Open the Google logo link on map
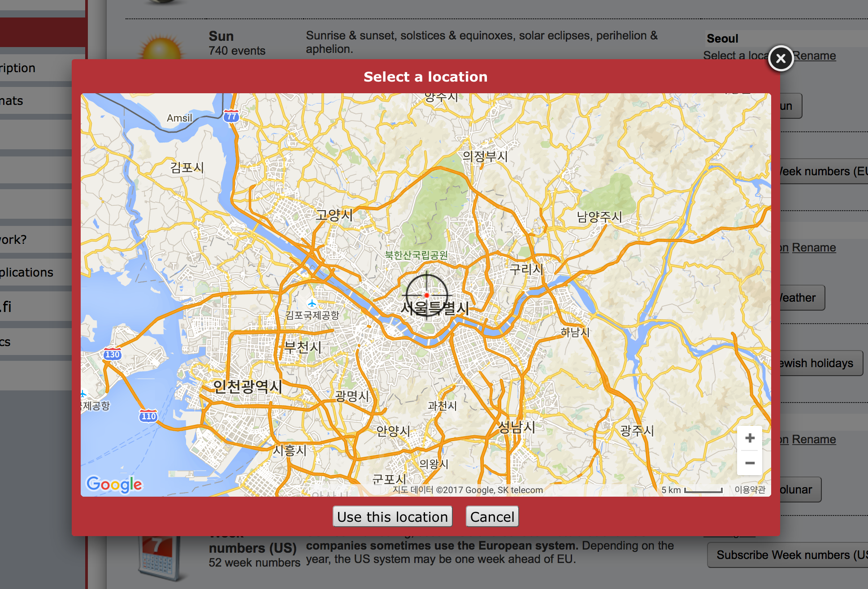Screen dimensions: 868x589 click(x=114, y=484)
